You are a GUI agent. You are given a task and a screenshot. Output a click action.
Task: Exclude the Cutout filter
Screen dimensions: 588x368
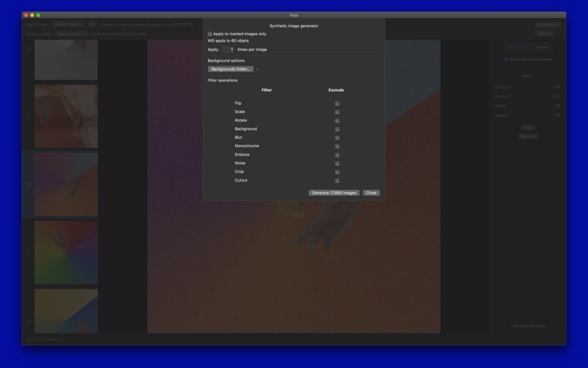(337, 181)
